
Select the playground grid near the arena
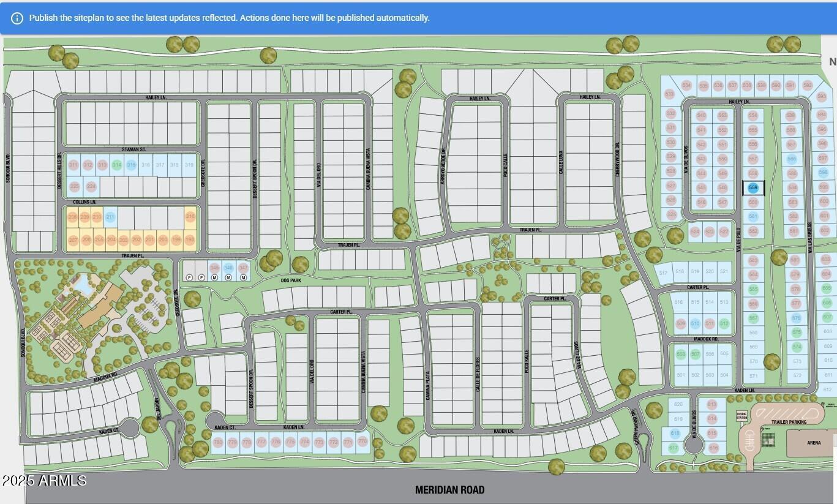(769, 440)
